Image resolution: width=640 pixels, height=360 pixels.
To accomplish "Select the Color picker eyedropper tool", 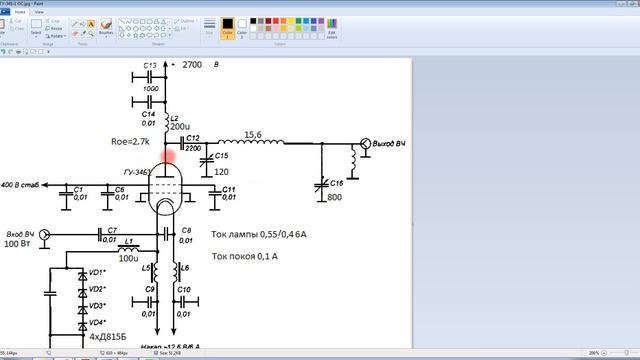I will pos(83,33).
